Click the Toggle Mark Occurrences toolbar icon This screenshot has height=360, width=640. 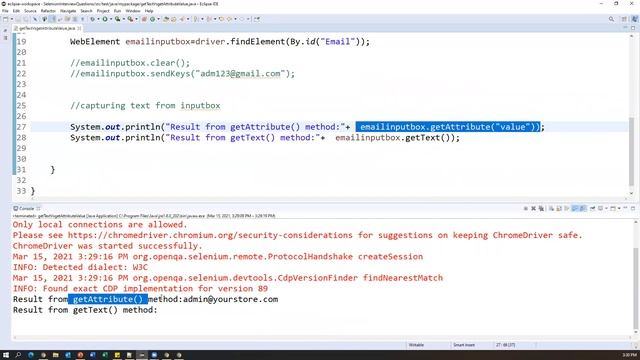(x=52, y=19)
